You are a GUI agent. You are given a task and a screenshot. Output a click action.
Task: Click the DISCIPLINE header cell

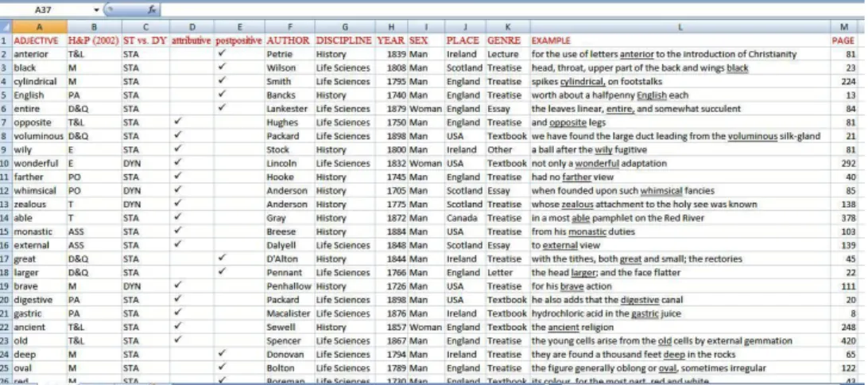pos(345,41)
